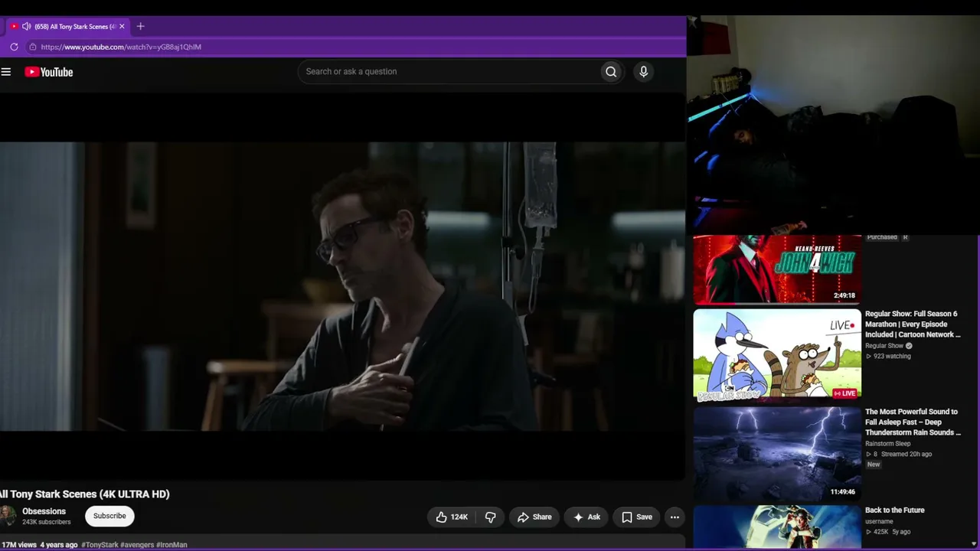Subscribe to the Obsessions channel
Viewport: 980px width, 551px height.
point(109,516)
